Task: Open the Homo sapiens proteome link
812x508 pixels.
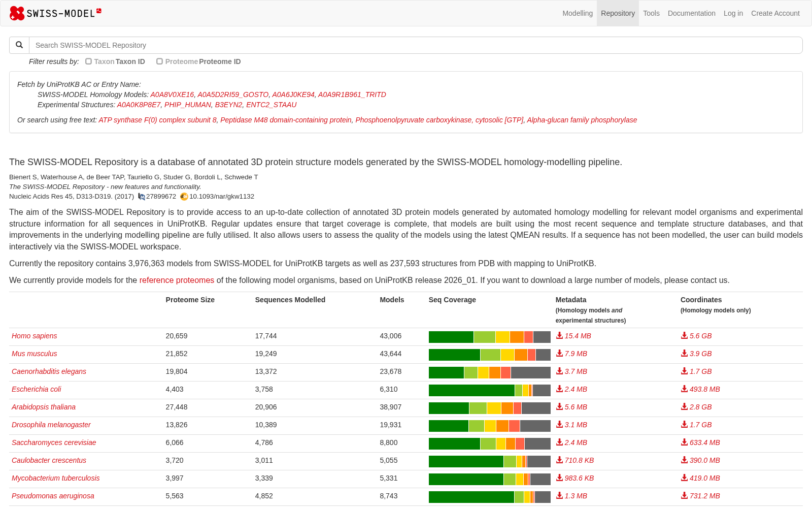Action: [x=35, y=336]
